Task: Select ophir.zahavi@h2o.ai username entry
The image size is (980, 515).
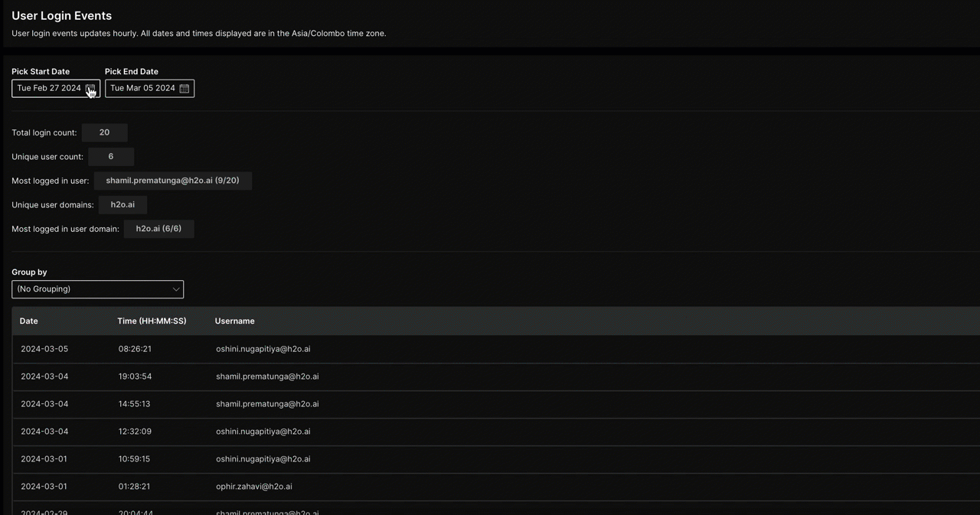Action: (253, 487)
